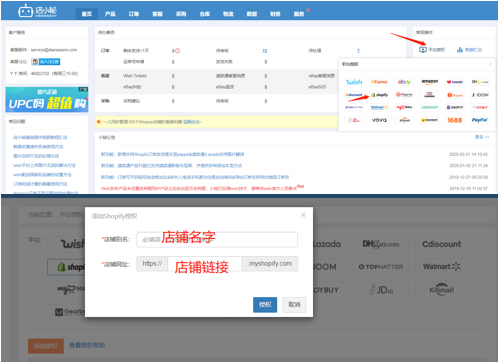Open the announcement dated 2020-01-02

tap(171, 166)
